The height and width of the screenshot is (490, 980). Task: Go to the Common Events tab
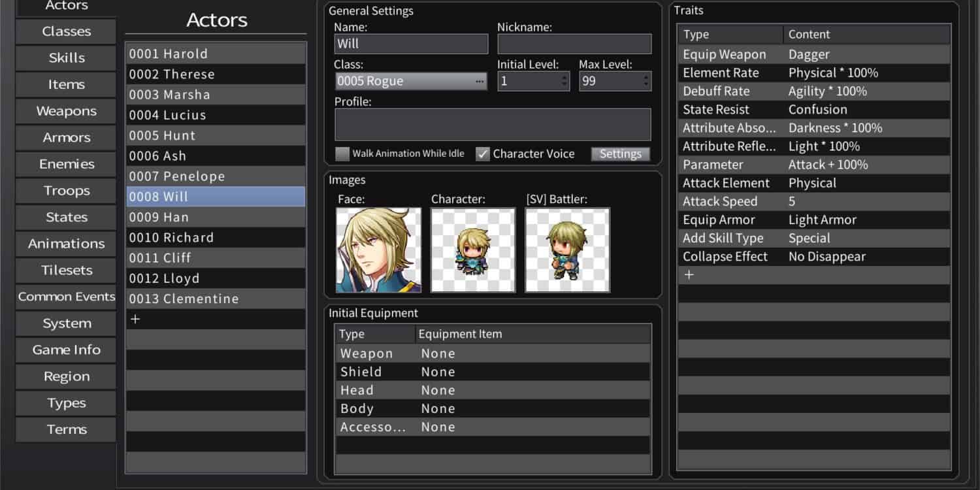66,297
